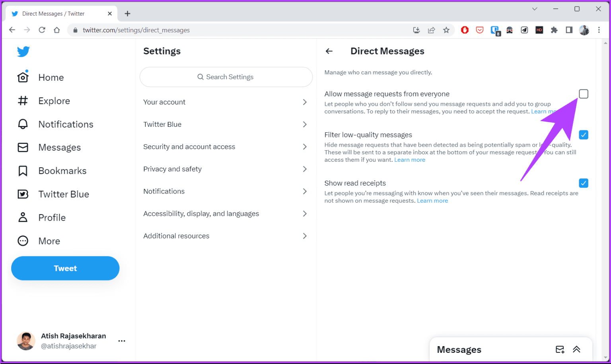Bookmark this page with the star
The height and width of the screenshot is (364, 611).
[446, 30]
